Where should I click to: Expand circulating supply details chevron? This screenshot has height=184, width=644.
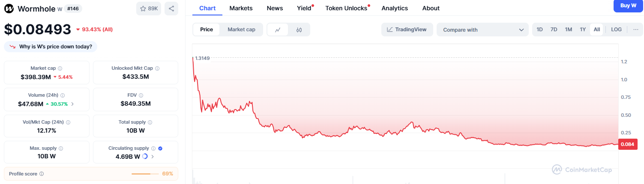(x=153, y=157)
